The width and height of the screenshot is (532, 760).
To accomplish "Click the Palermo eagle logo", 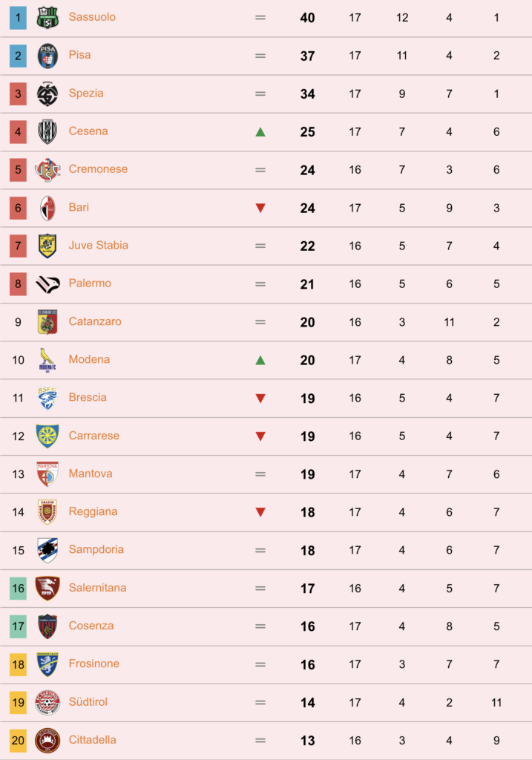I will (x=47, y=284).
